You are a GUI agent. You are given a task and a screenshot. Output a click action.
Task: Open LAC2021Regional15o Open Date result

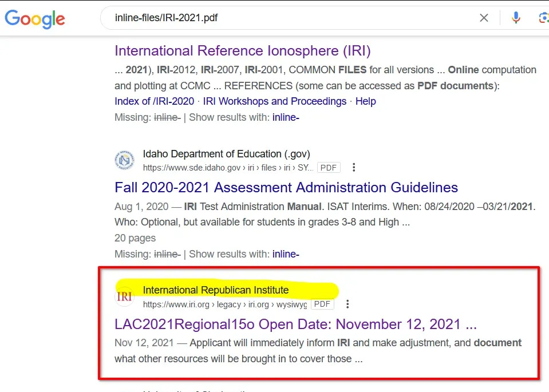[295, 324]
